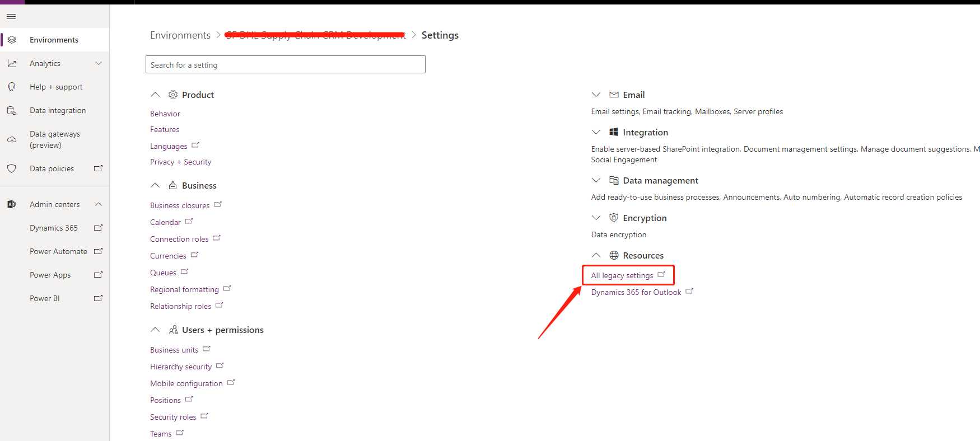
Task: Click the Settings breadcrumb text
Action: (x=440, y=35)
